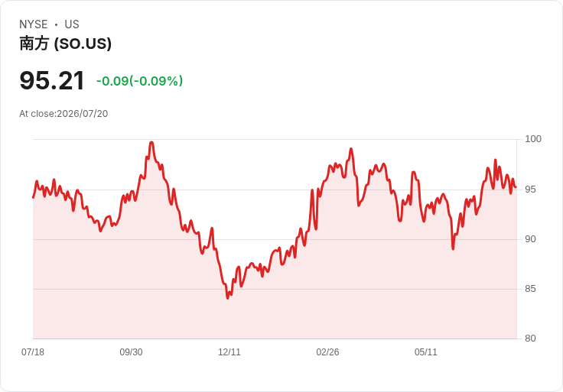Click the At close:2026/07/20 timestamp
This screenshot has height=392, width=563.
point(63,114)
